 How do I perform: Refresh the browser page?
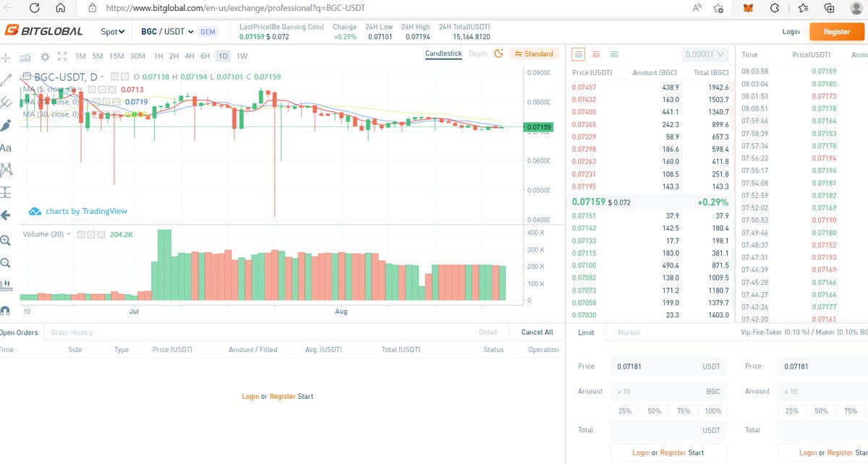pos(34,8)
